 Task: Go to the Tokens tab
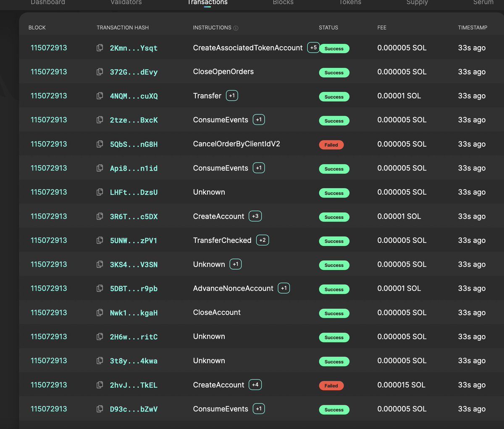[350, 3]
